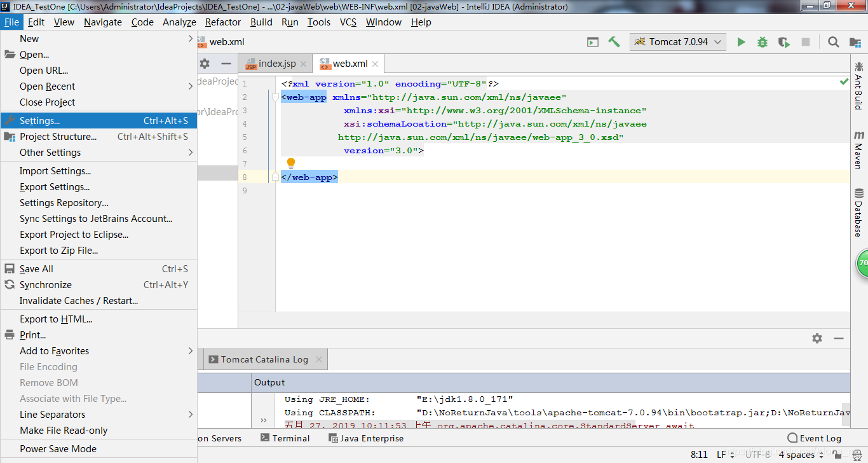Viewport: 868px width, 463px height.
Task: Open the LF line separator selector
Action: tap(726, 455)
